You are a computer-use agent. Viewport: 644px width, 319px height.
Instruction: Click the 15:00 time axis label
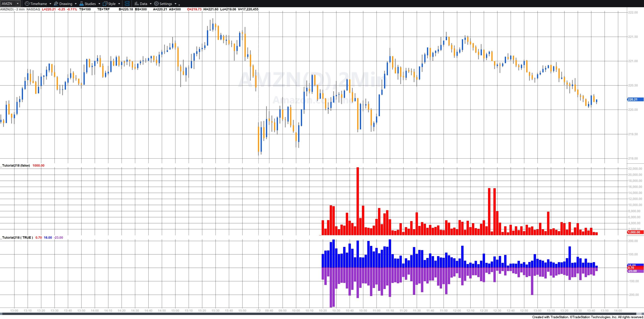[175, 311]
